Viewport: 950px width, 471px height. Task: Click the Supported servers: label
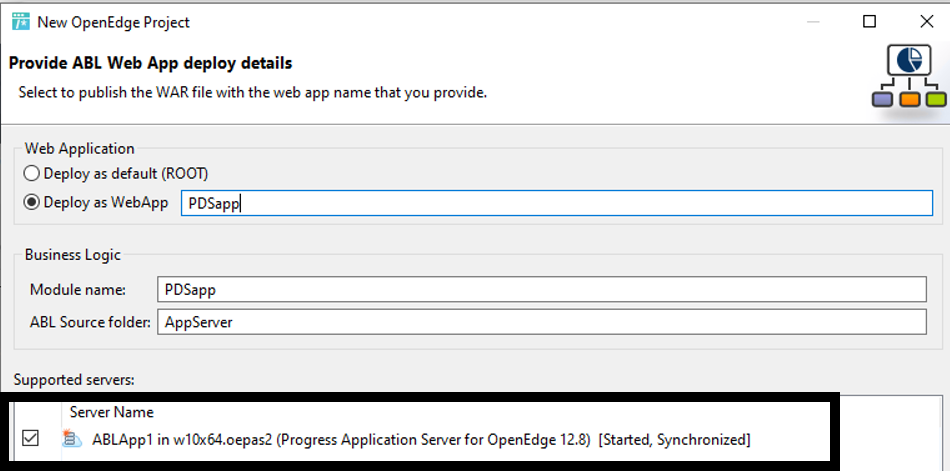(74, 380)
